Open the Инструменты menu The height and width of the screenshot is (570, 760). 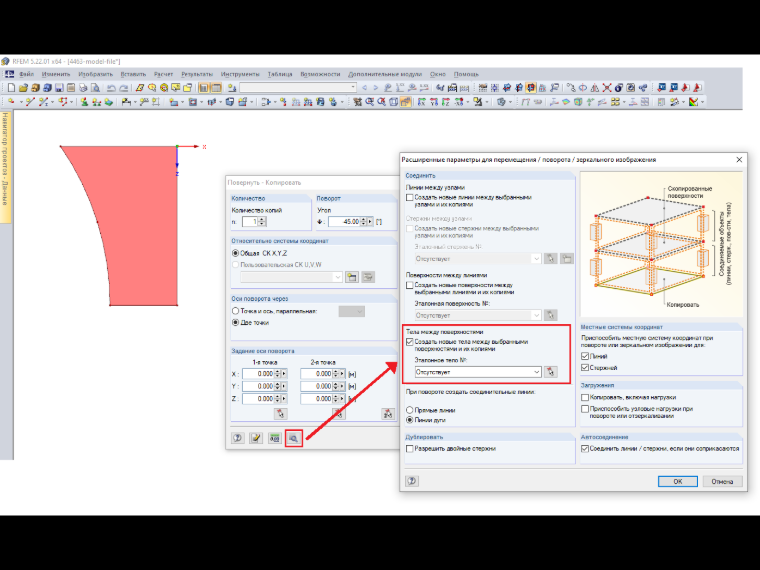click(240, 74)
